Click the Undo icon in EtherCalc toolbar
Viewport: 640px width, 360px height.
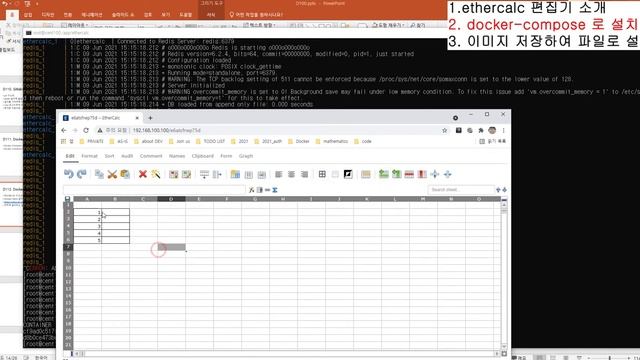click(69, 174)
